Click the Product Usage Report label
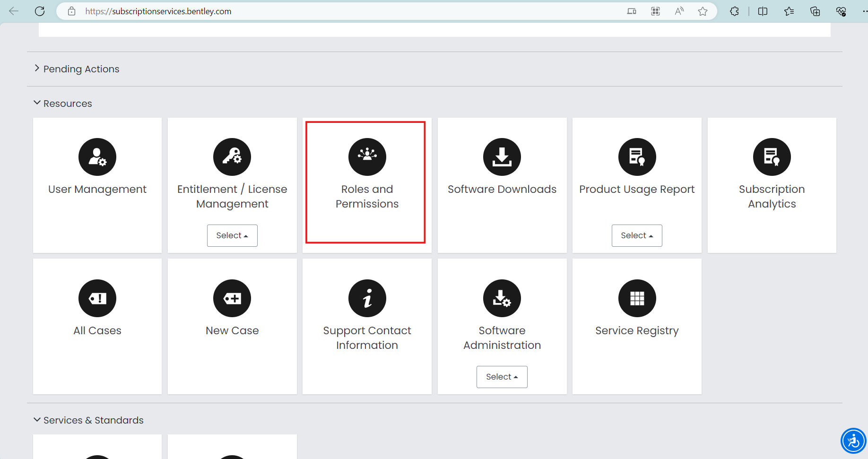This screenshot has width=868, height=459. coord(637,190)
